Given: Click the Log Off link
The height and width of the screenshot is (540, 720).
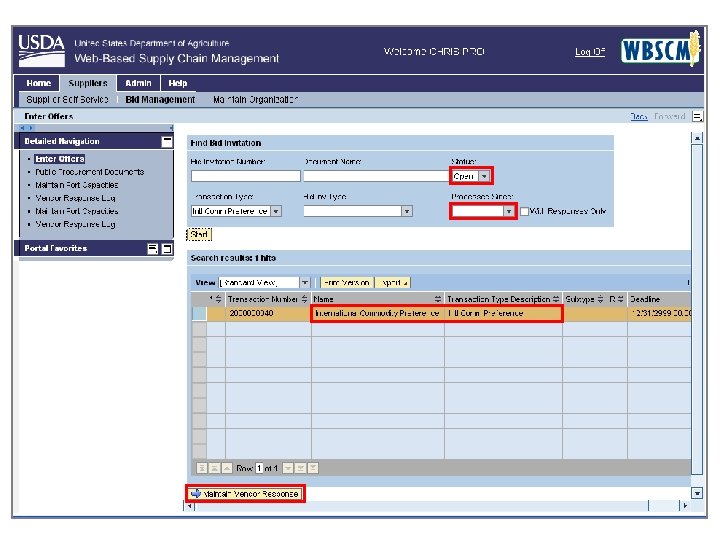Looking at the screenshot, I should (x=590, y=52).
